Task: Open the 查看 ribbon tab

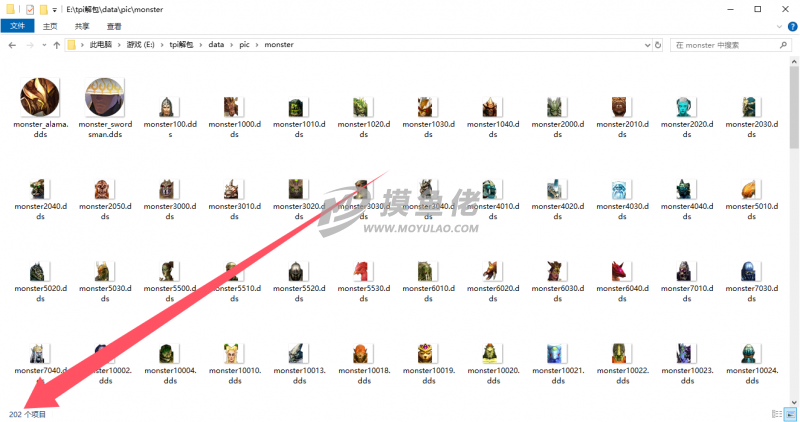Action: [114, 27]
